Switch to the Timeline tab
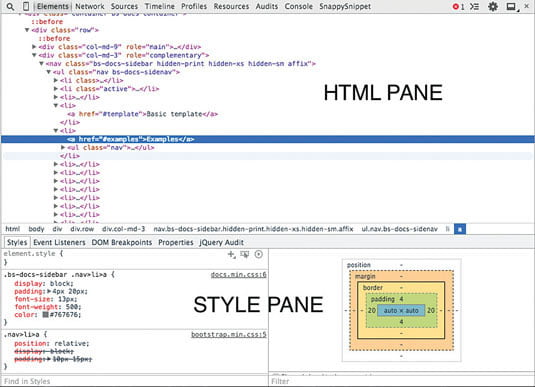 tap(159, 6)
